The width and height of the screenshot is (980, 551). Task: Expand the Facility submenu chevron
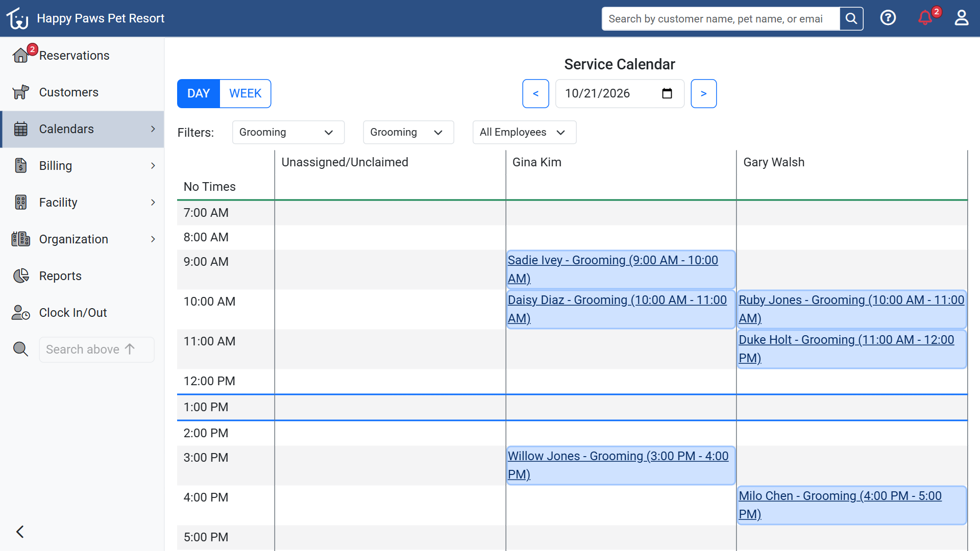[153, 203]
